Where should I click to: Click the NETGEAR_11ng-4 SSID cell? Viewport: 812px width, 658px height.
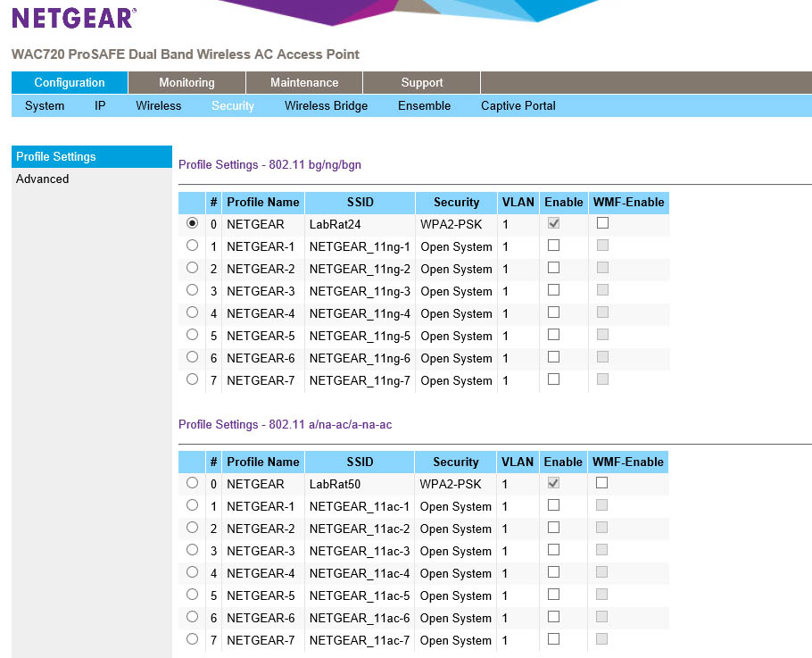point(360,313)
